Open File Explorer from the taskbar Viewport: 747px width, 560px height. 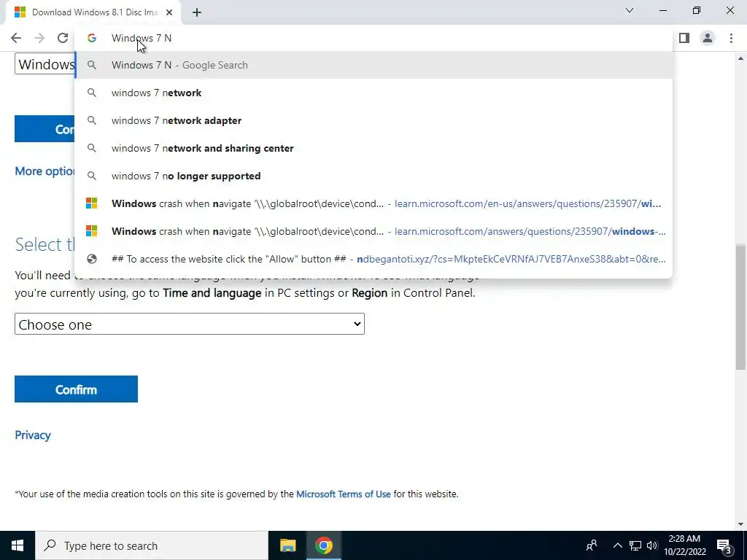click(287, 545)
